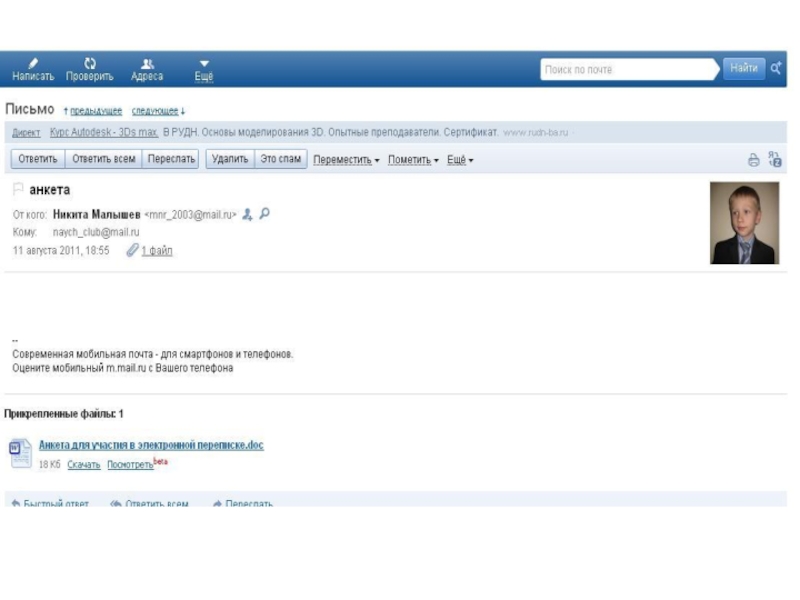This screenshot has height=600, width=800.
Task: Expand the Переместить dropdown
Action: pyautogui.click(x=346, y=160)
